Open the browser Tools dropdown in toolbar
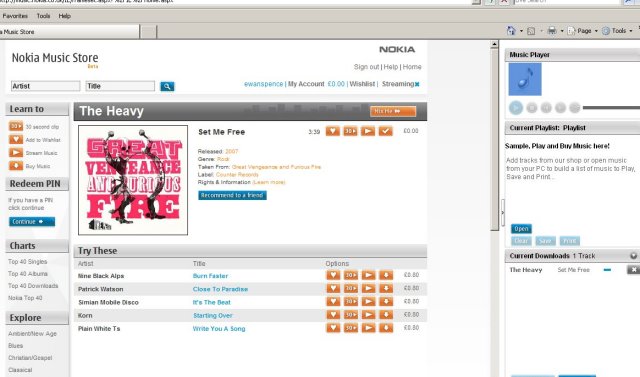 point(618,31)
